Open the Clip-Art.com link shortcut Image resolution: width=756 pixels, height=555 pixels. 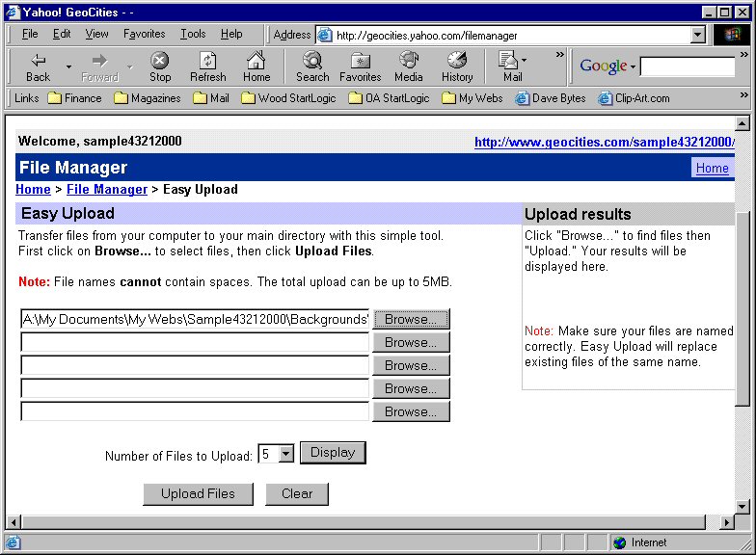[x=634, y=98]
